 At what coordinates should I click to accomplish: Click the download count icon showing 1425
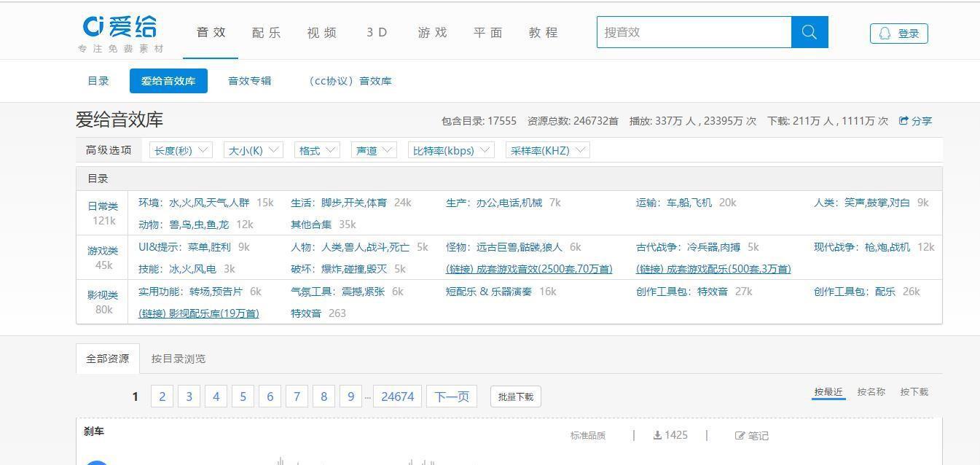tap(657, 435)
